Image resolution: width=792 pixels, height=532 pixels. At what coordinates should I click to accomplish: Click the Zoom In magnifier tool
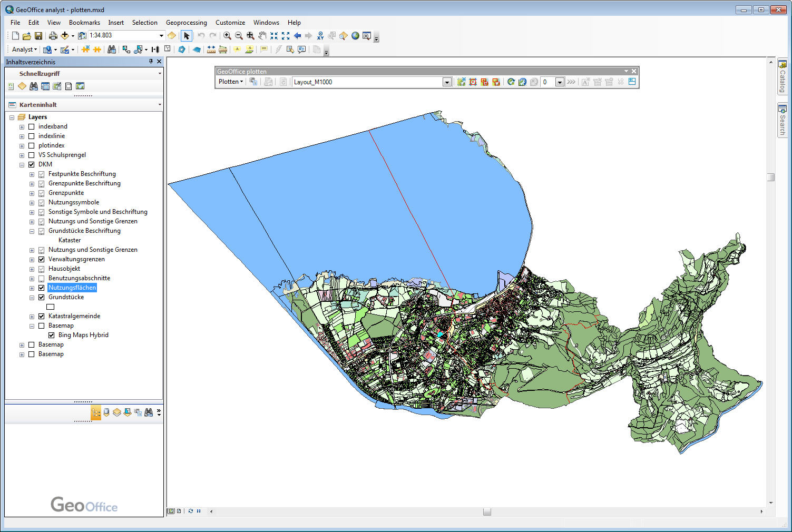coord(227,36)
